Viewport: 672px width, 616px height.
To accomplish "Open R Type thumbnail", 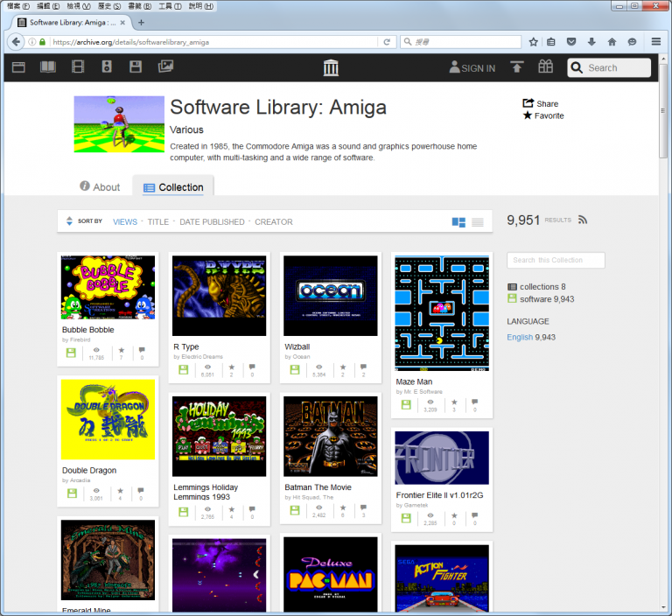I will tap(219, 296).
